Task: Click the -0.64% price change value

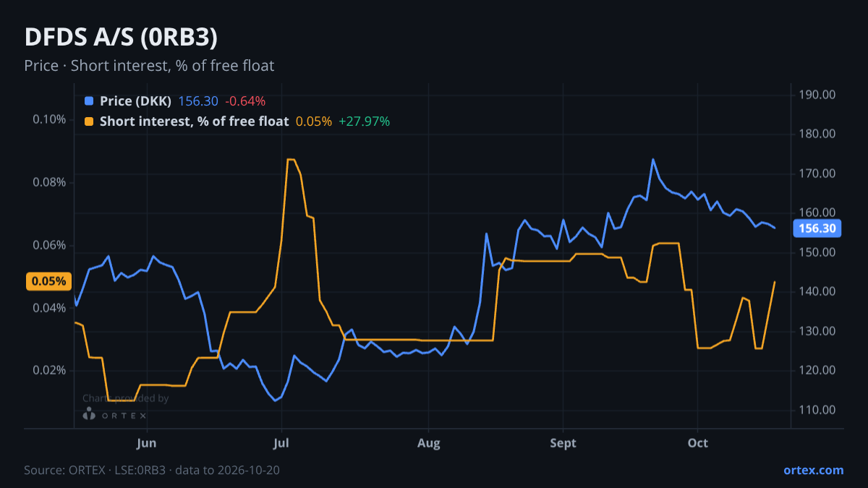Action: click(245, 101)
